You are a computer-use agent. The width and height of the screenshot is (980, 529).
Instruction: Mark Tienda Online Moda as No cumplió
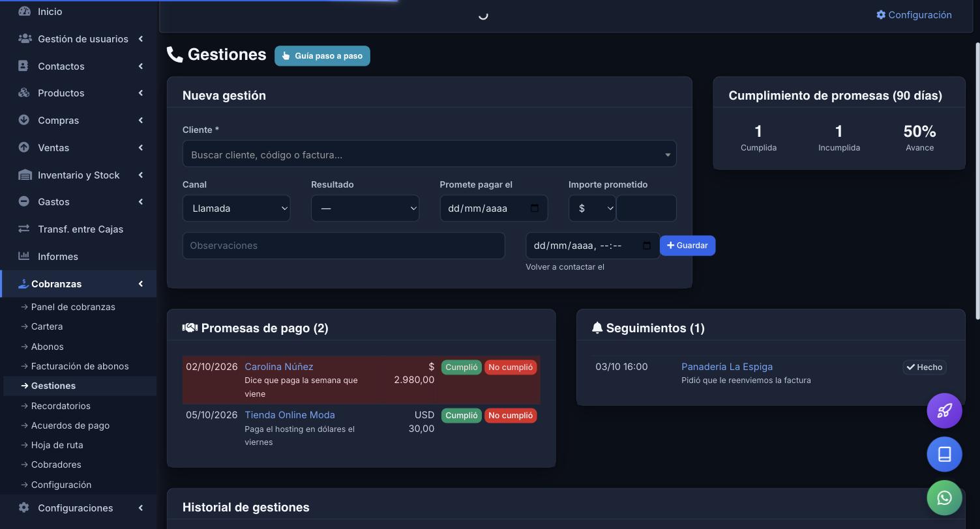pos(511,416)
